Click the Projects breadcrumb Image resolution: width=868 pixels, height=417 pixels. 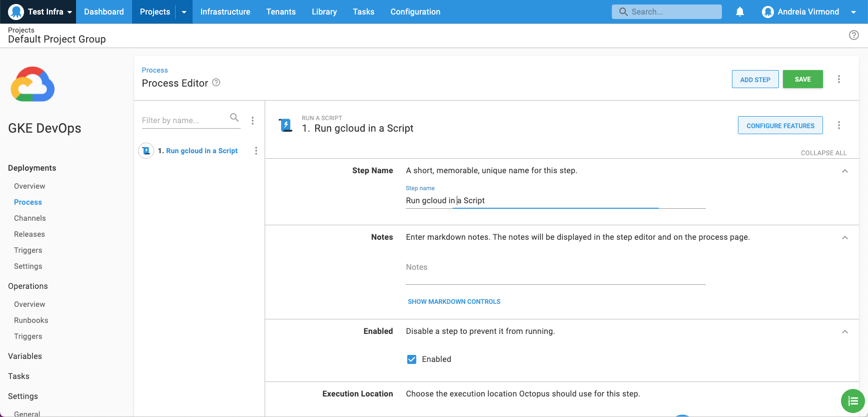pyautogui.click(x=21, y=30)
